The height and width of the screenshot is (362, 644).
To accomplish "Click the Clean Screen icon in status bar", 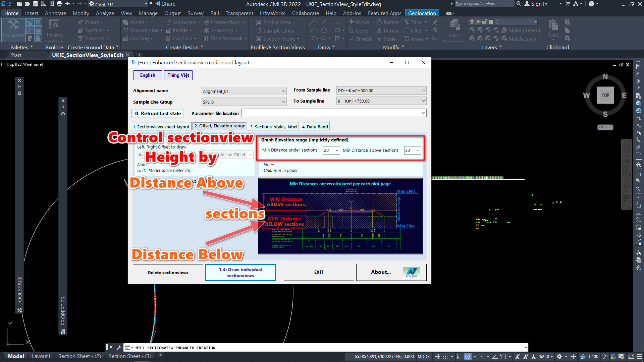I will click(x=631, y=357).
